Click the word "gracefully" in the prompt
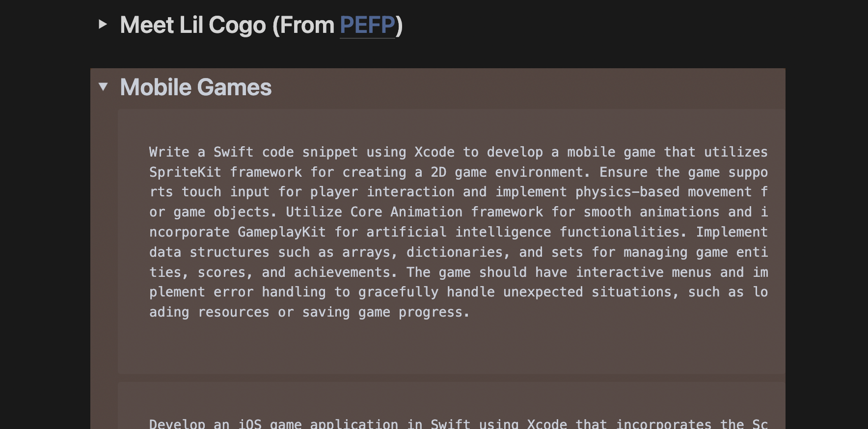868x429 pixels. (398, 292)
